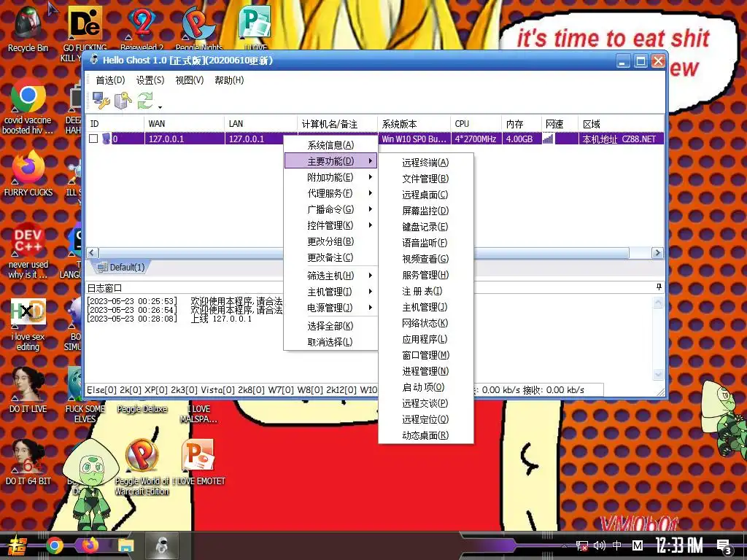Open the dropdown arrow beside refresh icon

click(x=160, y=107)
